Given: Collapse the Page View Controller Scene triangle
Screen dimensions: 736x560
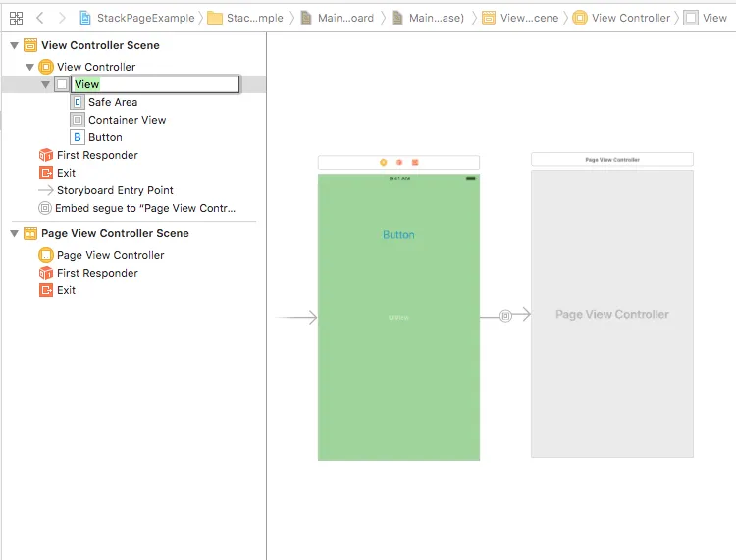Looking at the screenshot, I should 14,233.
